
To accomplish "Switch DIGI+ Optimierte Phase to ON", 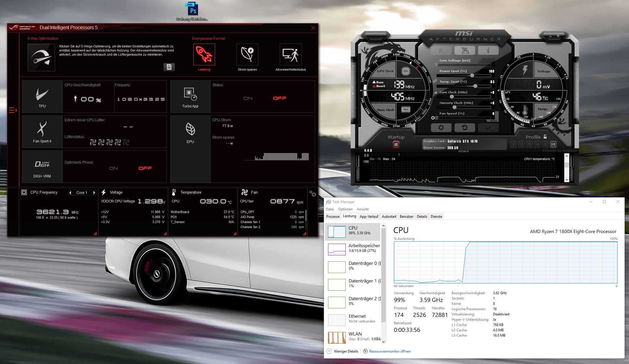I will click(113, 168).
